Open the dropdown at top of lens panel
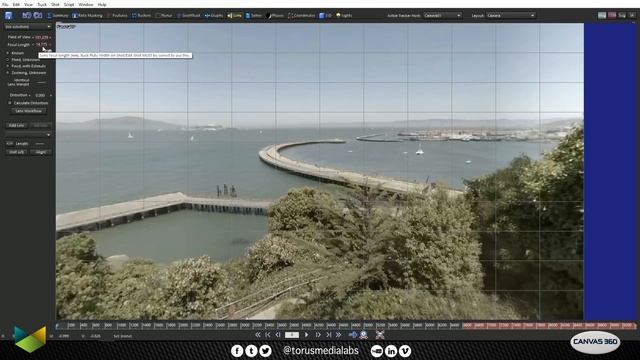The image size is (640, 360). point(28,27)
